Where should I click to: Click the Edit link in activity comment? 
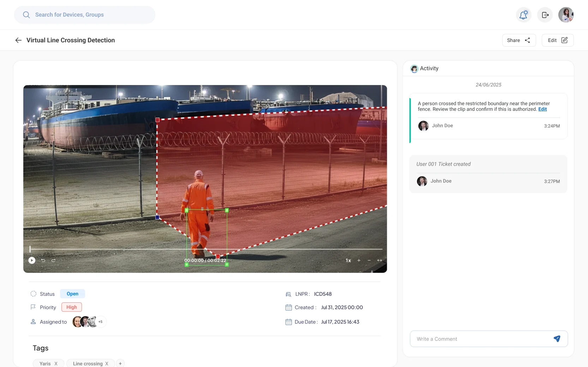[542, 109]
